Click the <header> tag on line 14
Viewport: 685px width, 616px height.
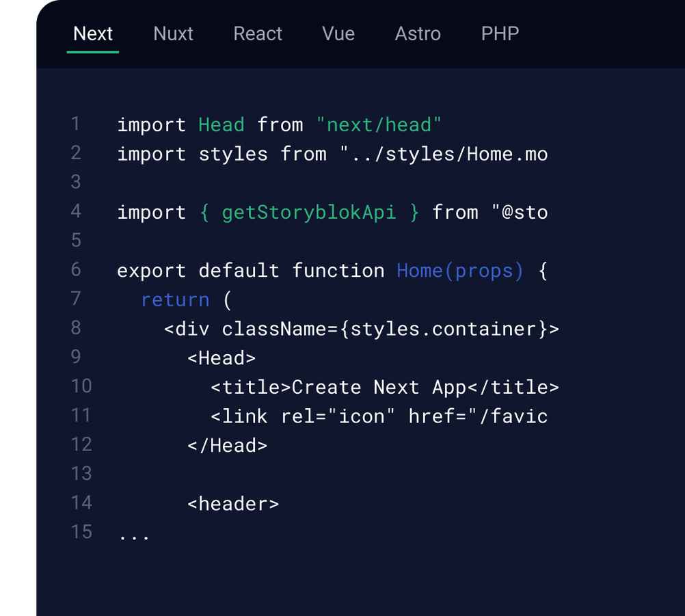(233, 504)
